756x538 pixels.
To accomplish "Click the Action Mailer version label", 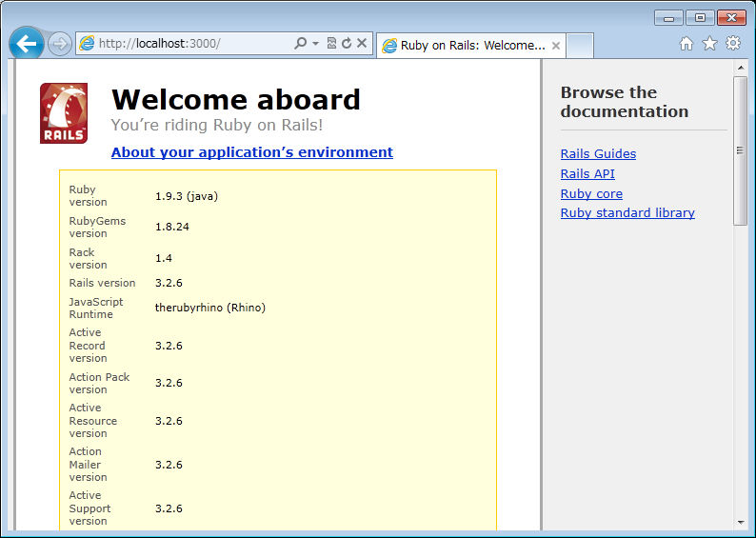I will pos(88,465).
